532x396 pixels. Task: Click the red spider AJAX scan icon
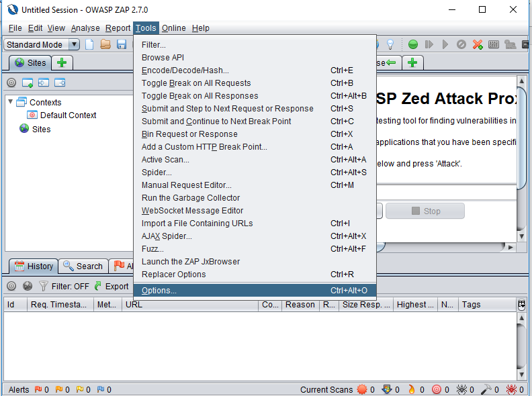[511, 389]
